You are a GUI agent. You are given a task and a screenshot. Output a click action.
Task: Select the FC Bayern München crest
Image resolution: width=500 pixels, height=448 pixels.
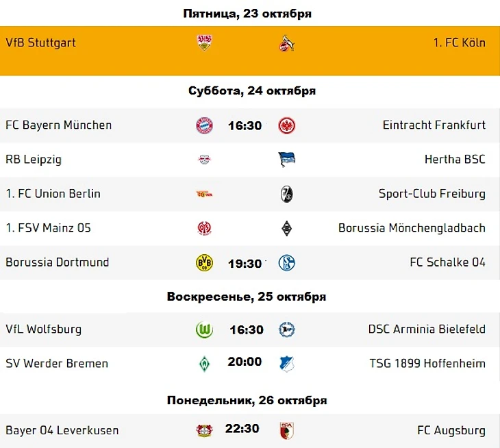click(x=204, y=125)
